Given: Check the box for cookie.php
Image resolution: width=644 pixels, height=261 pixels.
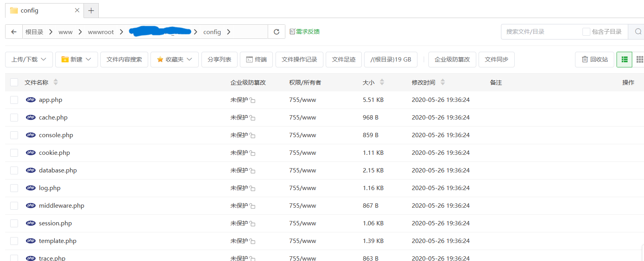Looking at the screenshot, I should (14, 153).
